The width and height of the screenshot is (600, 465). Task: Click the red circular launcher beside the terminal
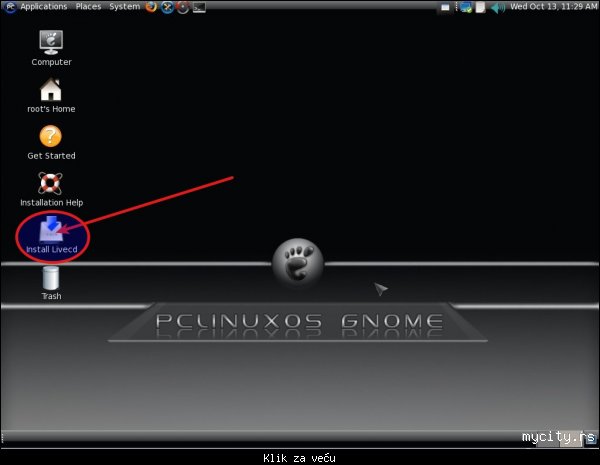tap(183, 7)
